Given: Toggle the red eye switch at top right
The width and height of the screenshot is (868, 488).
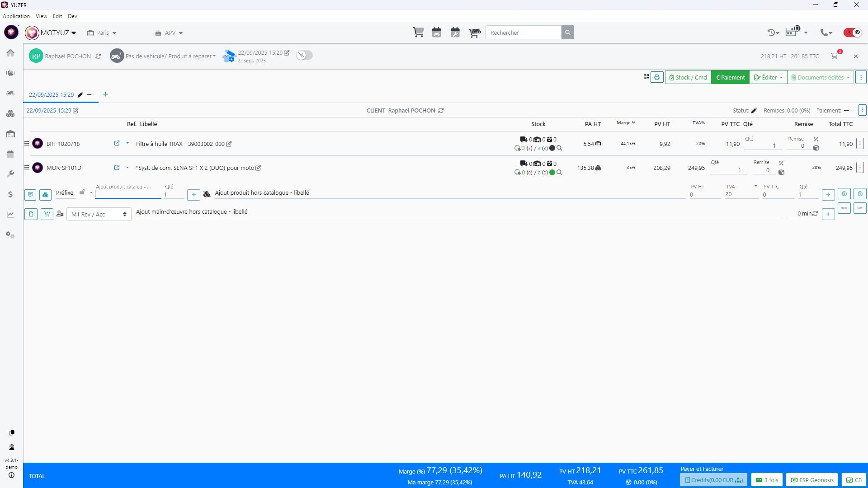Looking at the screenshot, I should pos(853,33).
